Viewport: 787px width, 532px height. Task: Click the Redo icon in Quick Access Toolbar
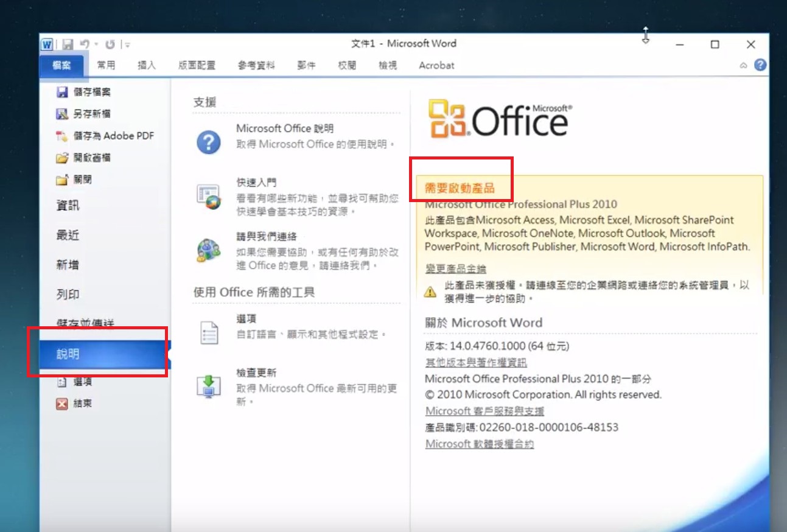(110, 44)
